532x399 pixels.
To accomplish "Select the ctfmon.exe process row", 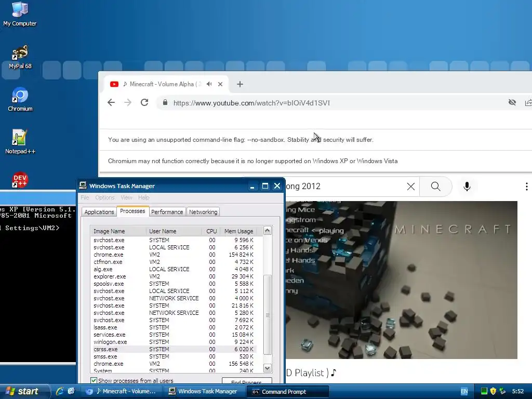I will [174, 262].
